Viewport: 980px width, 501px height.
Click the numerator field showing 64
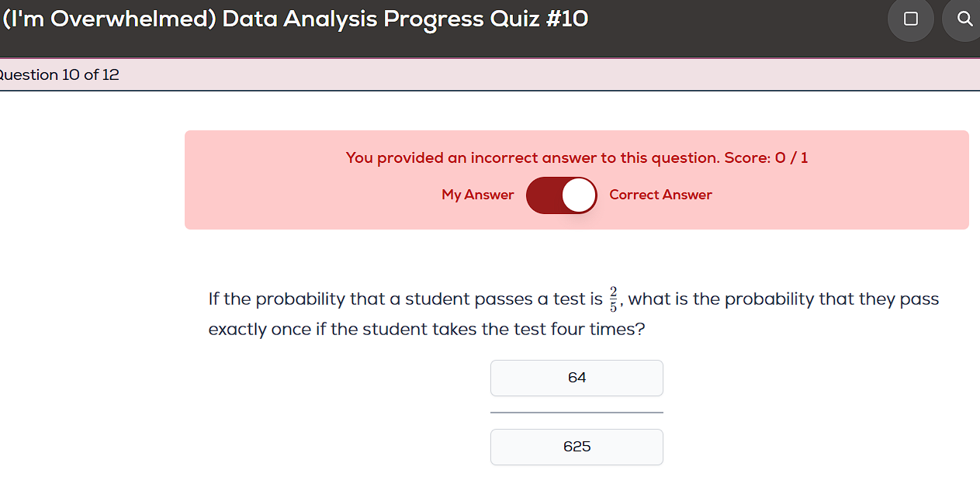pos(577,378)
